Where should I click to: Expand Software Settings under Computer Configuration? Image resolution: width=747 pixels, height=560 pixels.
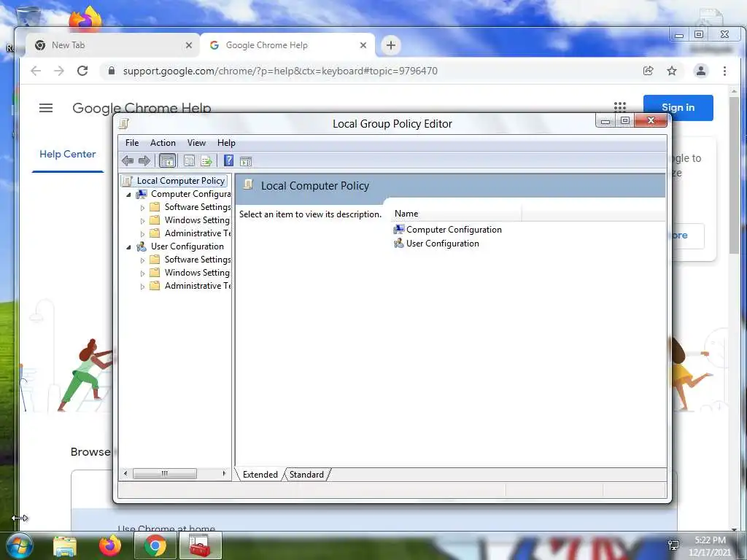coord(142,208)
